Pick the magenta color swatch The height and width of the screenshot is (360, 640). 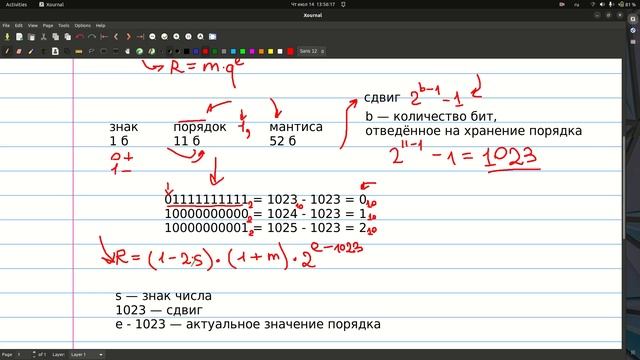[x=252, y=51]
